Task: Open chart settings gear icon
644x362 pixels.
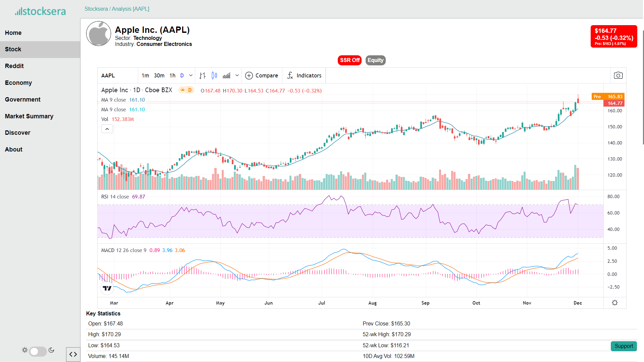Action: [x=614, y=303]
